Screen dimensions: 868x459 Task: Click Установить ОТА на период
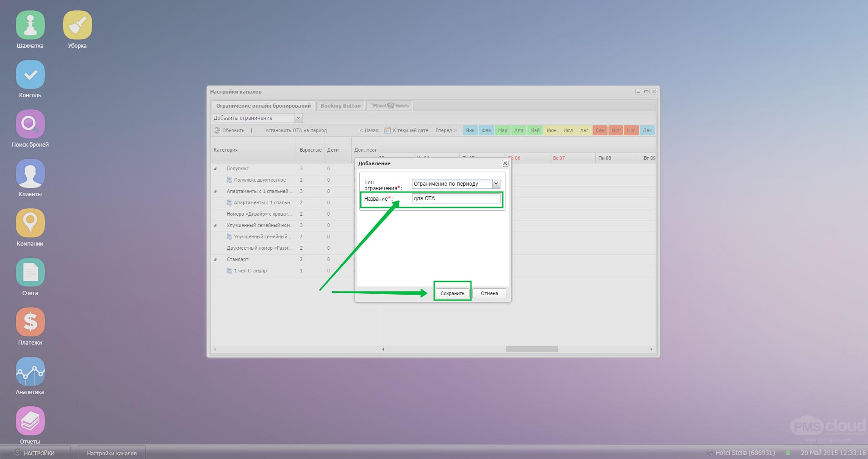click(x=296, y=130)
